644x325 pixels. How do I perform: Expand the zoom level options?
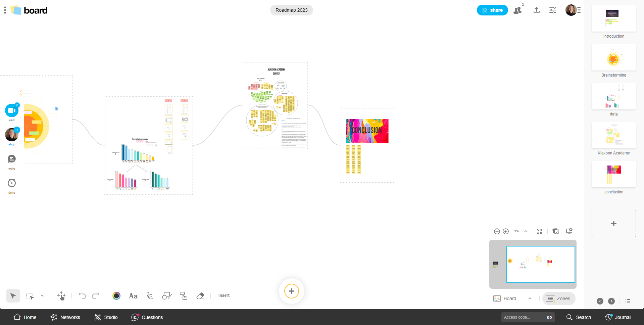point(526,231)
